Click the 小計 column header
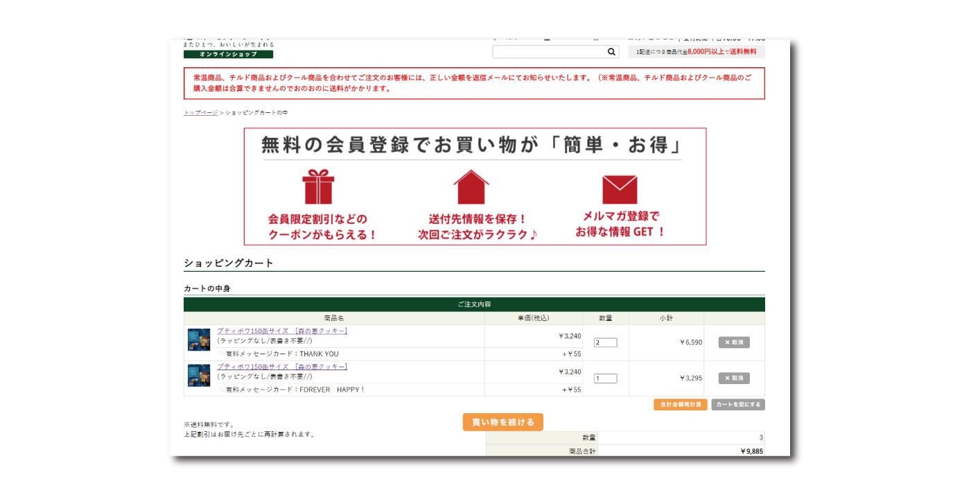Screen dimensions: 980x504 (x=666, y=318)
